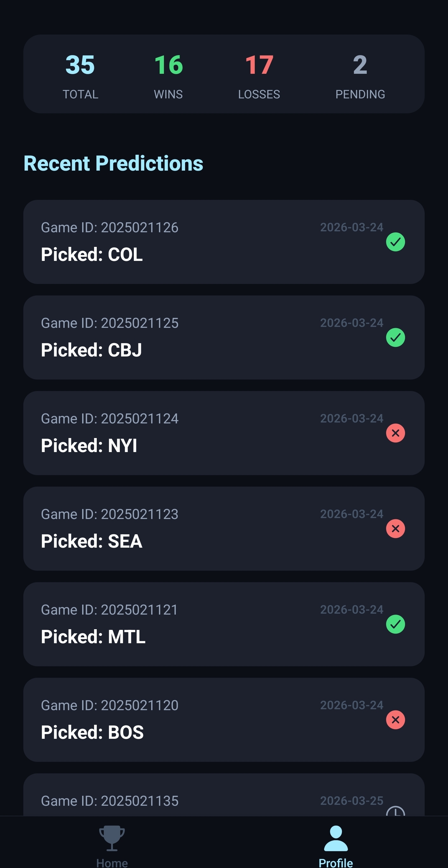Image resolution: width=448 pixels, height=868 pixels.
Task: Click red X icon on BOS prediction
Action: click(x=395, y=719)
